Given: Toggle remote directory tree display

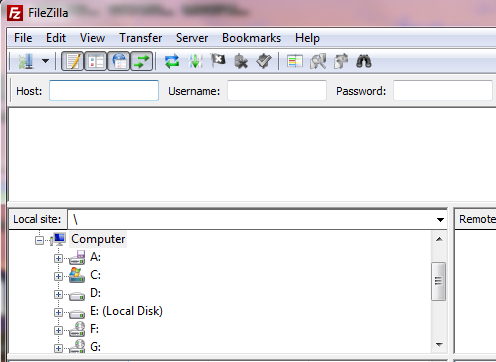Looking at the screenshot, I should (x=119, y=61).
